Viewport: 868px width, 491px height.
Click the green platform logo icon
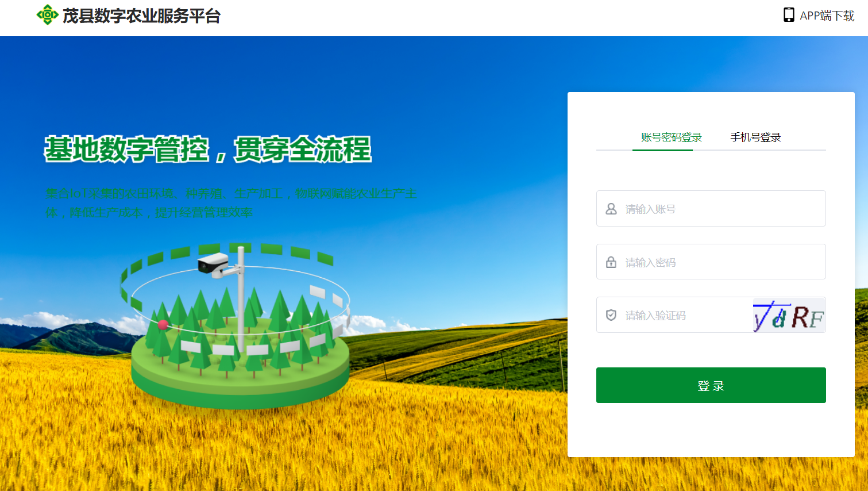[47, 15]
